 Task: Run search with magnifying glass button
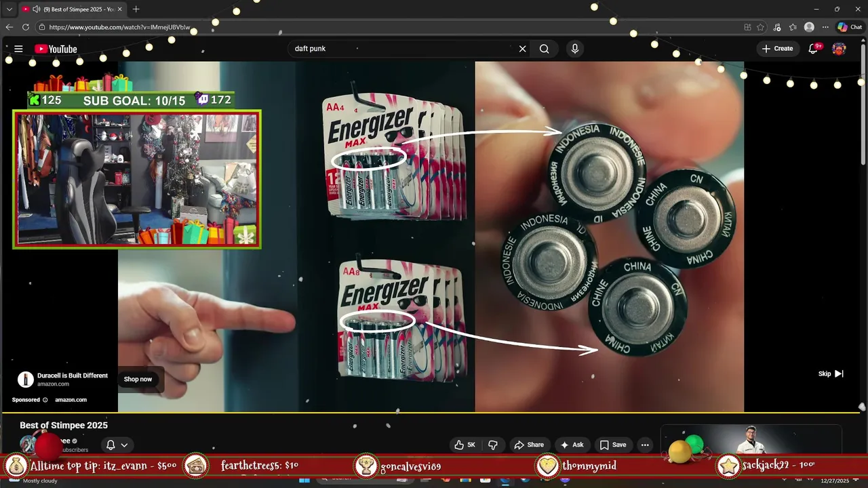coord(544,49)
